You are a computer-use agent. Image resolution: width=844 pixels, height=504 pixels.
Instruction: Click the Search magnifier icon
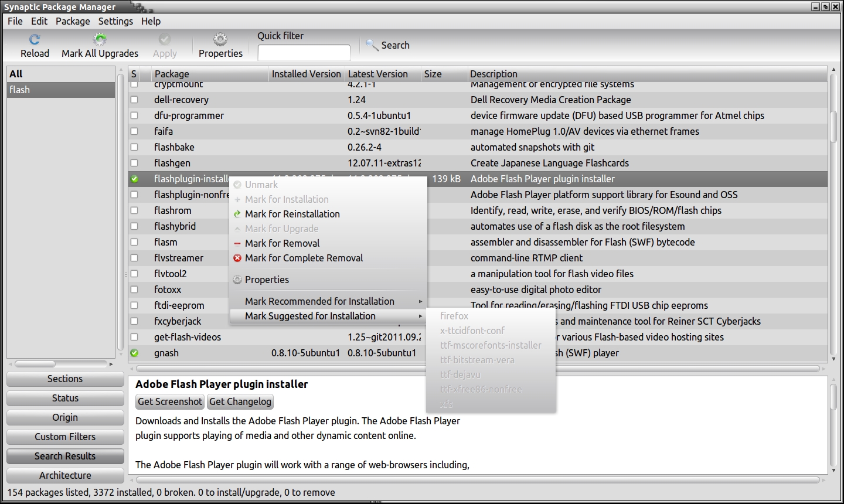coord(372,45)
